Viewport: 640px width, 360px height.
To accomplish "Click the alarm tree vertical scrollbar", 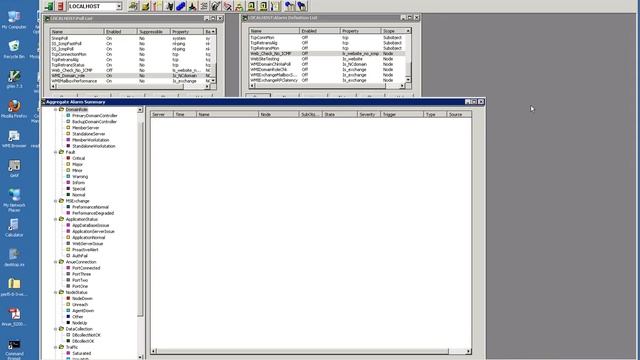I will click(x=140, y=219).
